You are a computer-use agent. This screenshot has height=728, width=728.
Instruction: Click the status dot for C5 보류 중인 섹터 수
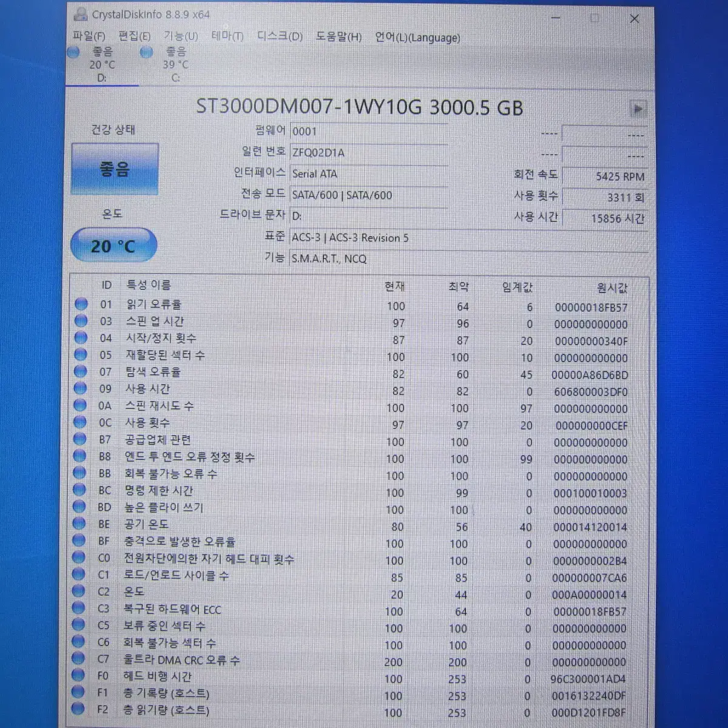[x=78, y=625]
